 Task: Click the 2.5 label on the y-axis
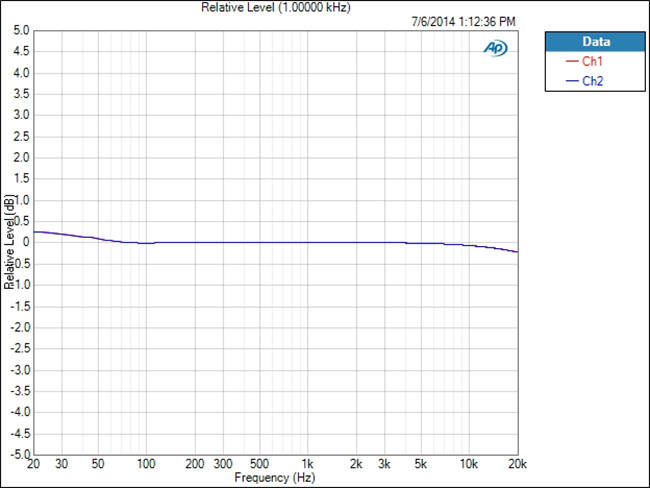[20, 137]
